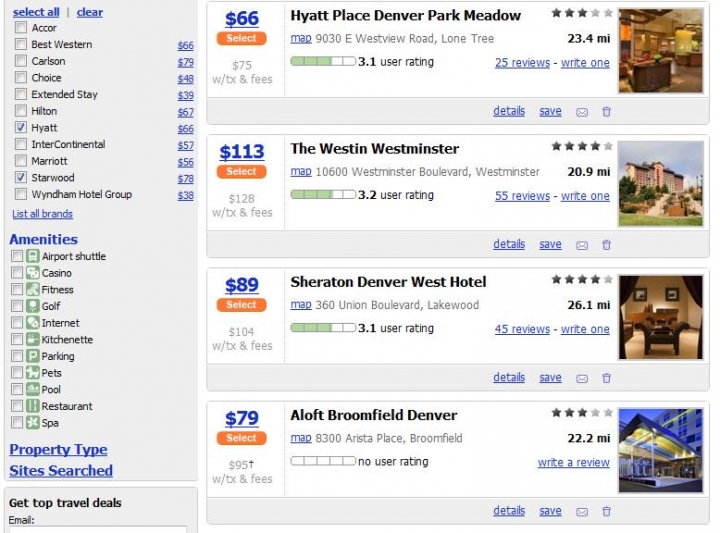
Task: Email the Hyatt Place Denver Park Meadow listing
Action: click(582, 112)
